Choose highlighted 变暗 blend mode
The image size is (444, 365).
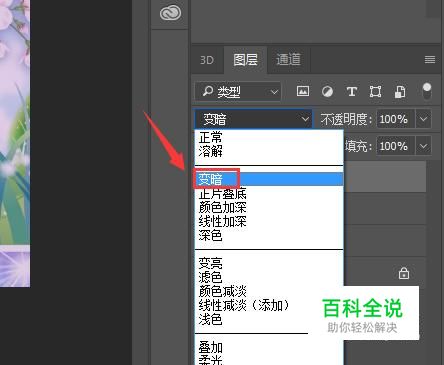pos(269,179)
